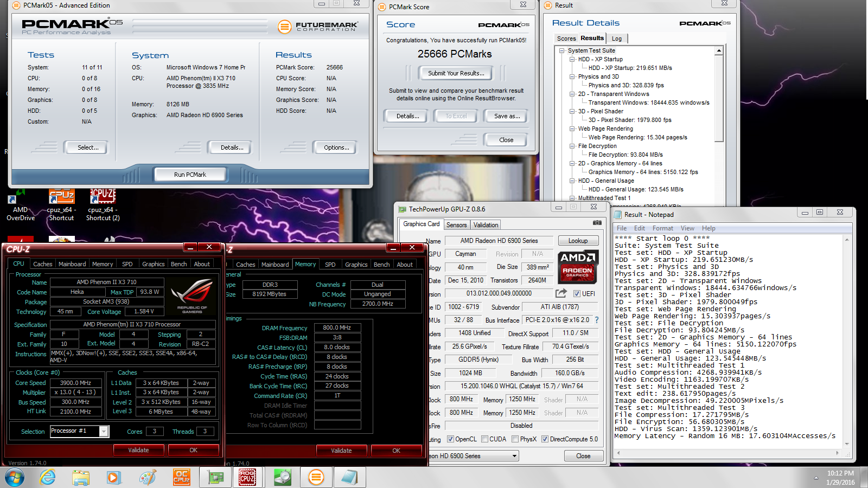Image resolution: width=868 pixels, height=488 pixels.
Task: Collapse the 3D - Pixel Shader node
Action: pyautogui.click(x=572, y=112)
